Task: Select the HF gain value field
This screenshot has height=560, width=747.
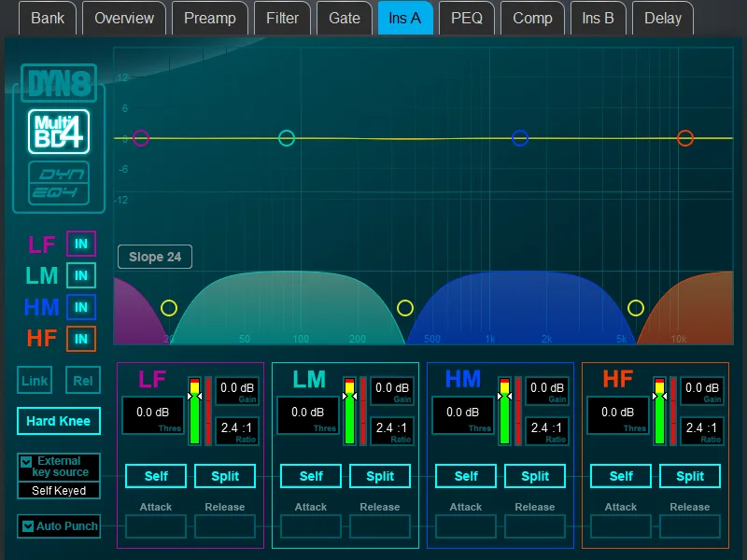Action: click(x=702, y=391)
